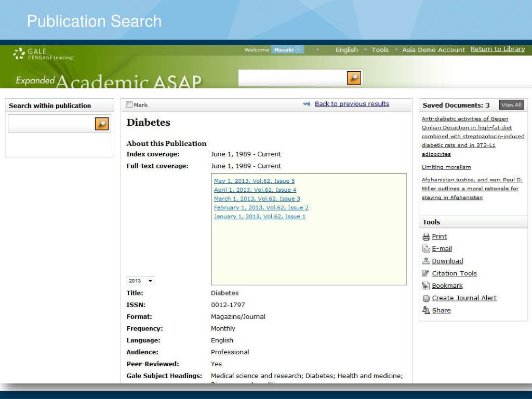The width and height of the screenshot is (532, 399).
Task: Click the printer icon beside Print
Action: pos(426,236)
